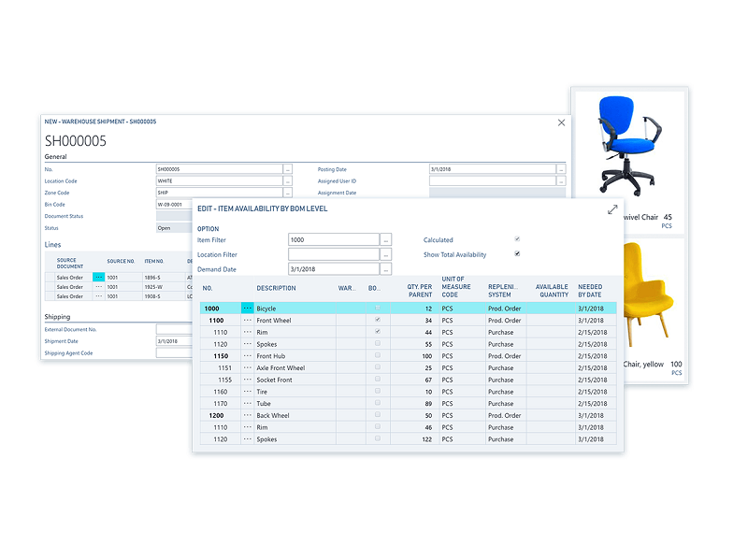Collapse the Lines section header

(53, 245)
